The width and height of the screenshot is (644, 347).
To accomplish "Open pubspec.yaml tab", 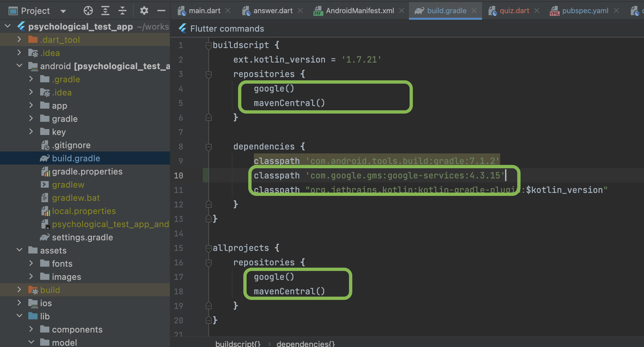I will [585, 11].
